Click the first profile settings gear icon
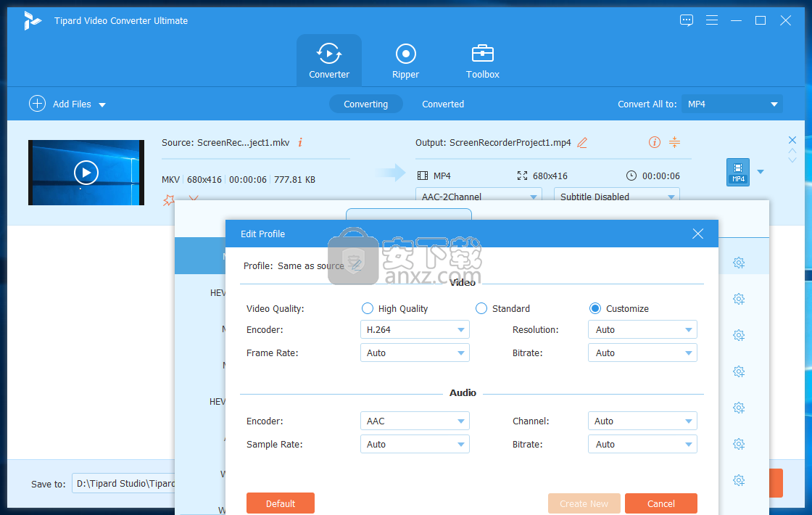812x515 pixels. (739, 263)
